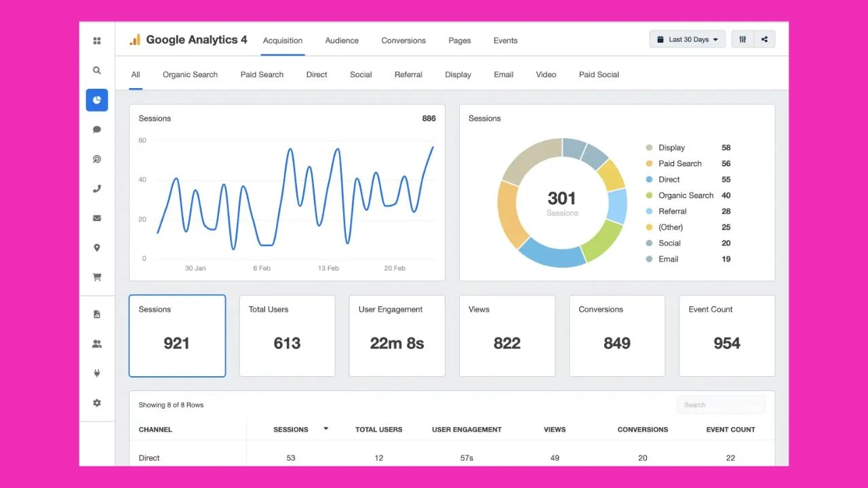Select the User Engagement metric card
Screen dimensions: 868x488
(x=397, y=335)
